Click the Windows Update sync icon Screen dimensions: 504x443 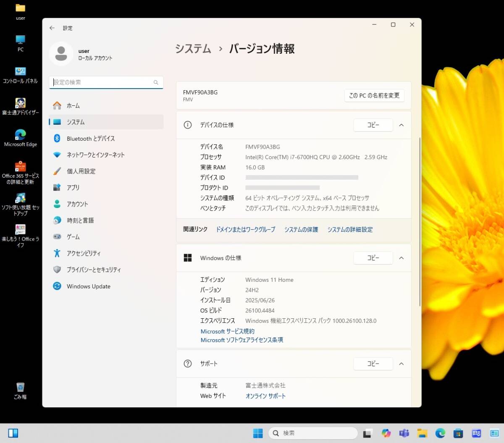click(x=57, y=286)
